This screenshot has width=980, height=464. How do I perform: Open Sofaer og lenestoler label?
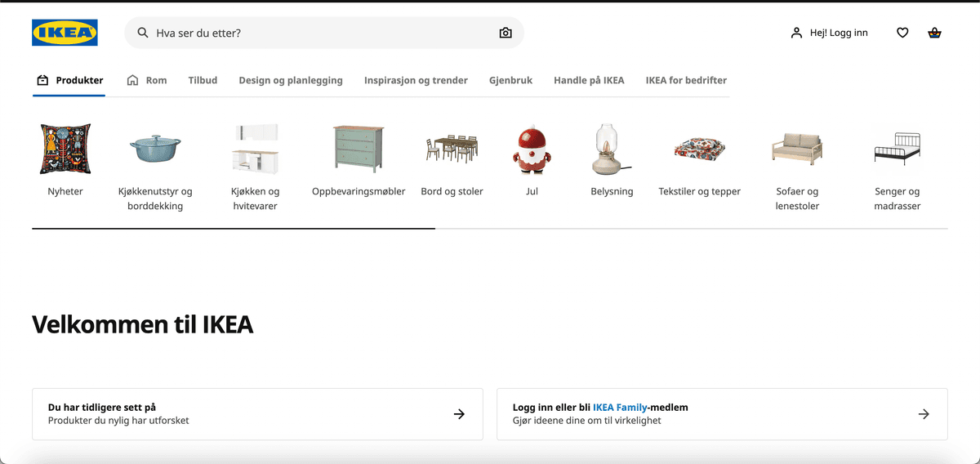click(797, 199)
